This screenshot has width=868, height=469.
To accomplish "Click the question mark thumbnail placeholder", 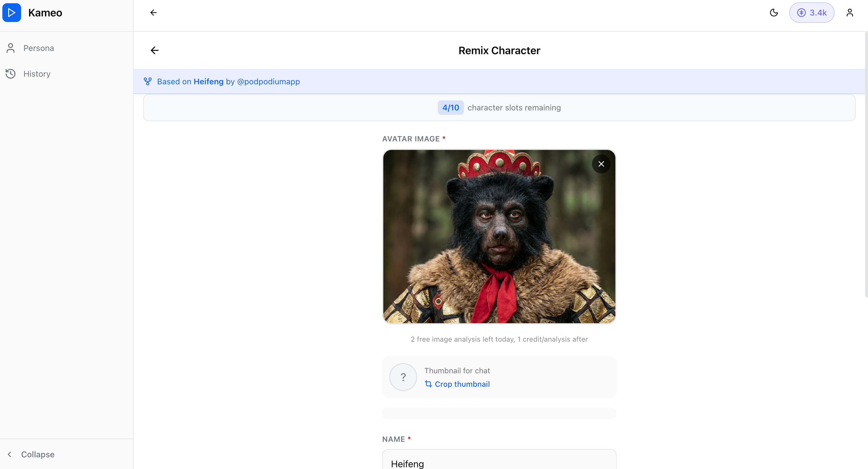I will 403,377.
